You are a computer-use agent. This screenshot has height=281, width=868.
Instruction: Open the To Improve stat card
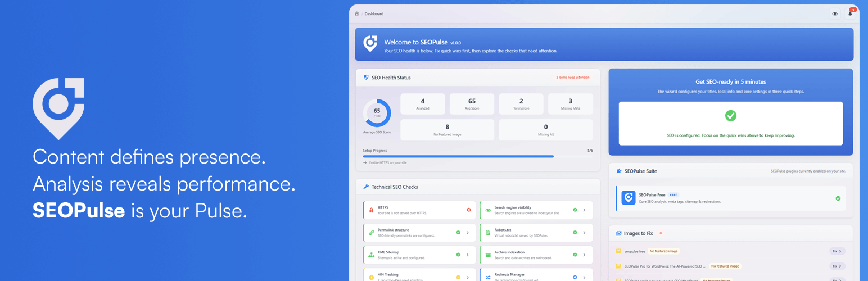(x=521, y=104)
